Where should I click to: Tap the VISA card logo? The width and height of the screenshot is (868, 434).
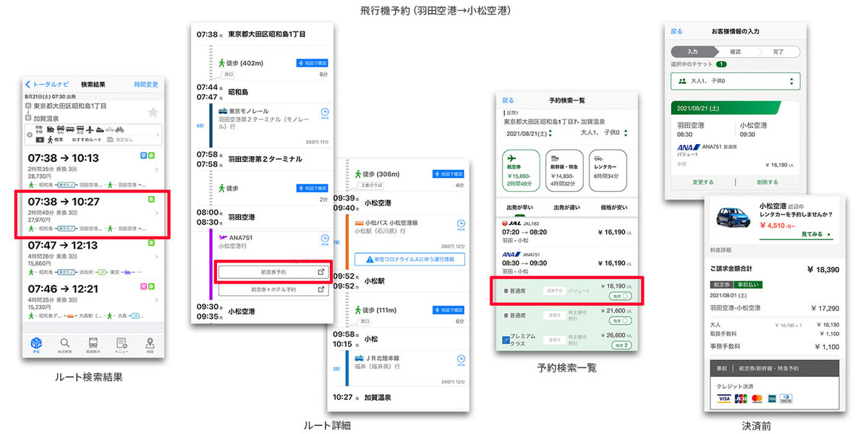click(x=723, y=398)
